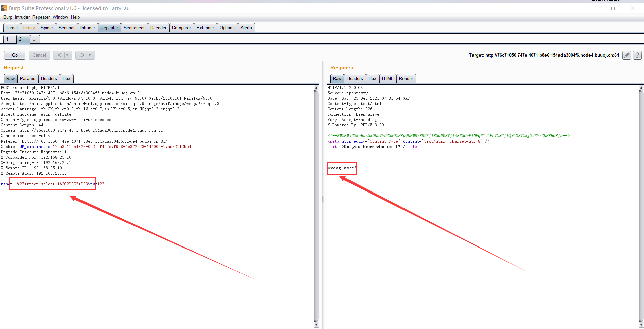Screen dimensions: 644x329
Task: Switch to the Comparer tab
Action: (x=181, y=28)
